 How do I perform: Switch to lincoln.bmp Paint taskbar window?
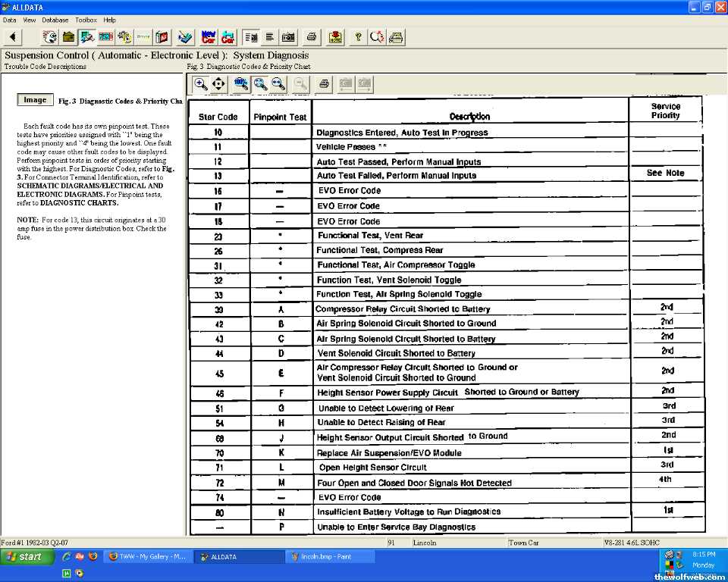pos(330,557)
